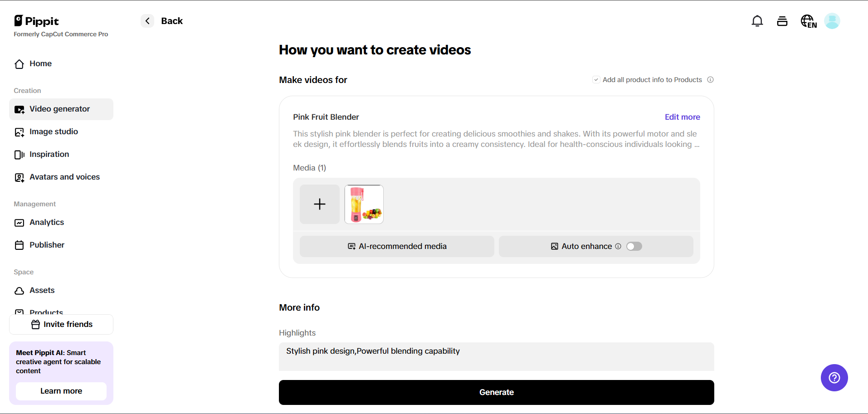Toggle the Auto enhance switch
The image size is (868, 414).
[x=634, y=246]
